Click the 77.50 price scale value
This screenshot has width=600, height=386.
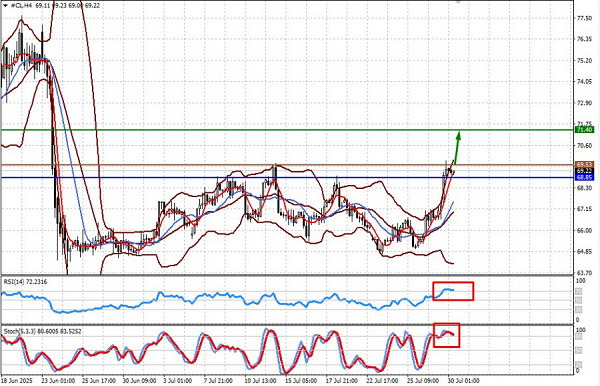(584, 18)
